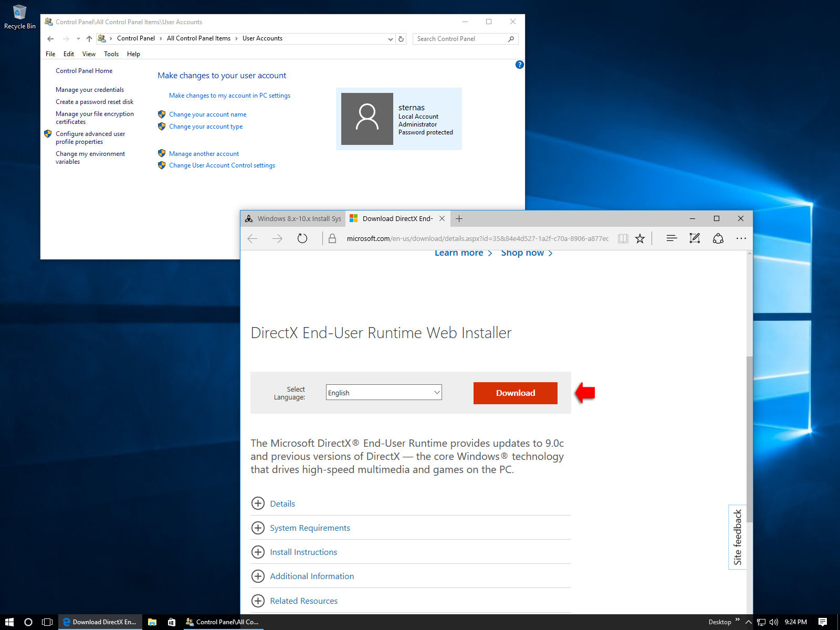Open Configure advanced user profile properties

click(90, 138)
